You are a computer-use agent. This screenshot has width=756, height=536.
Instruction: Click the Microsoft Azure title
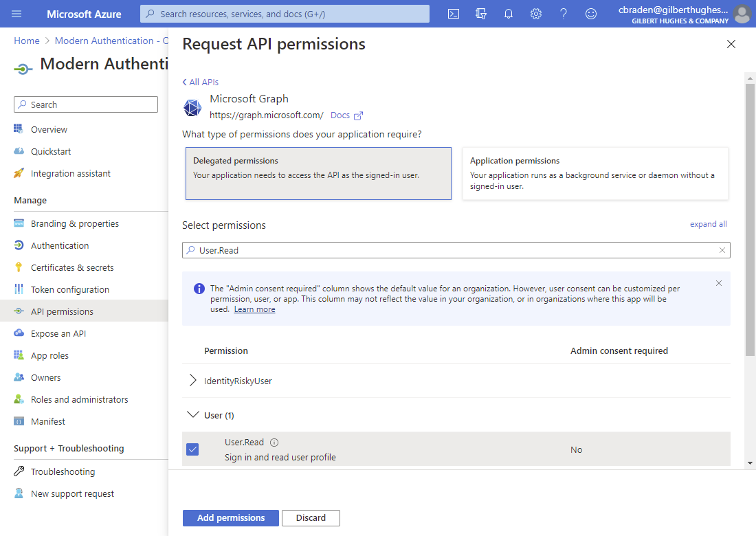click(84, 14)
